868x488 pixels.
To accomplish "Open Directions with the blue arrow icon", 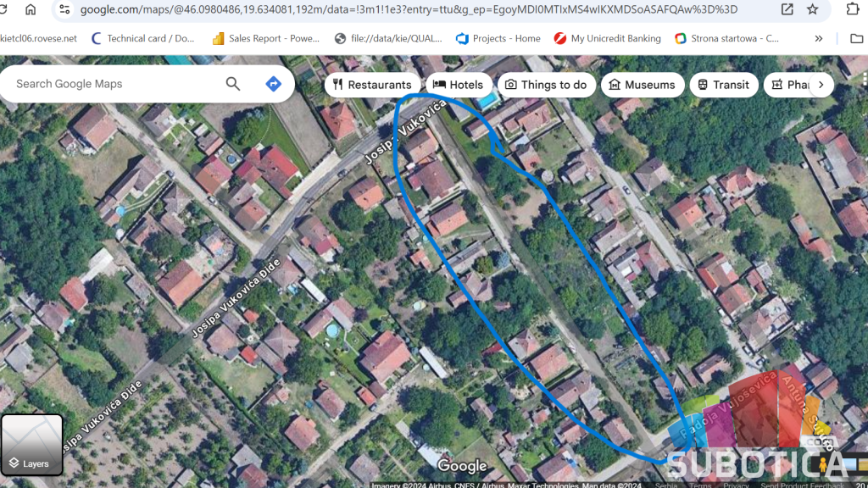I will 273,84.
